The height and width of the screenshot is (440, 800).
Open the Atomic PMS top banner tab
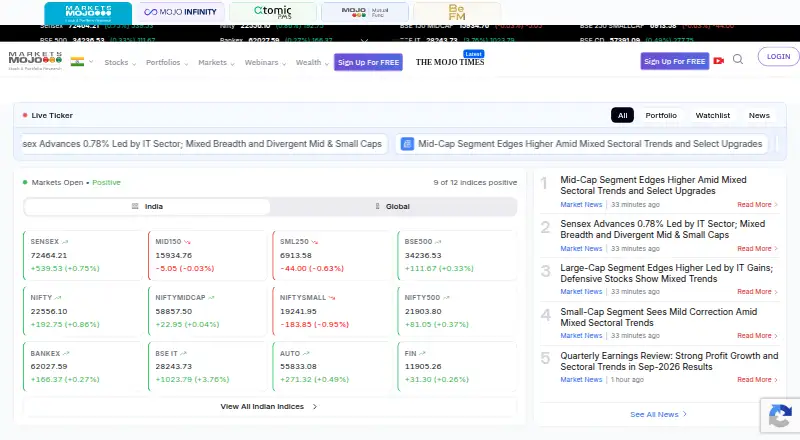(x=273, y=12)
